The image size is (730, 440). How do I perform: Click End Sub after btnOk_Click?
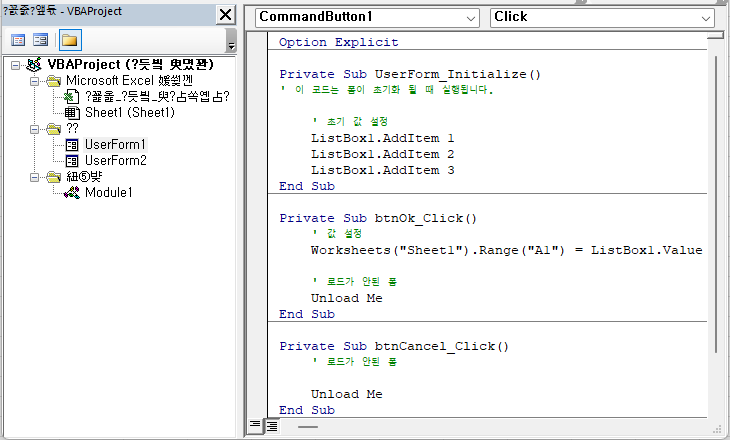307,314
